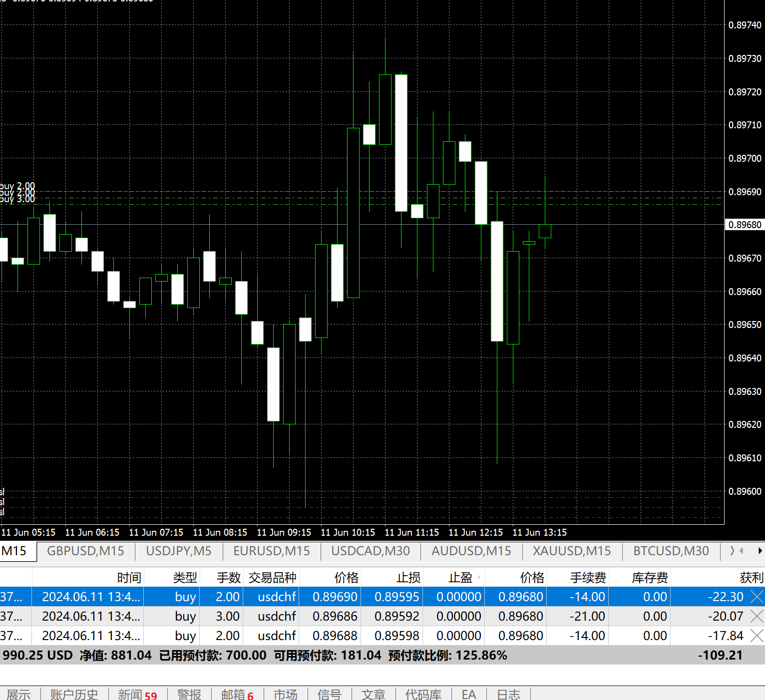The image size is (765, 700).
Task: Open the 账户历史 terminal tab
Action: point(74,695)
